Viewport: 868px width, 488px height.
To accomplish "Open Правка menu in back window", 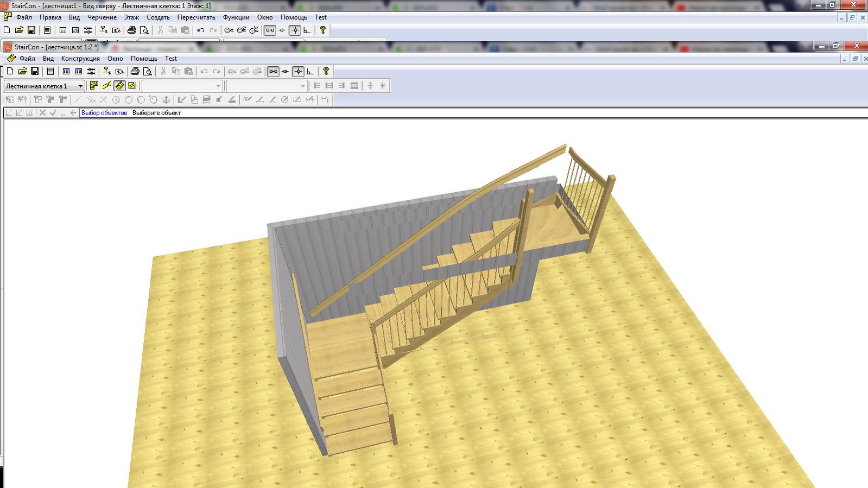I will (x=50, y=17).
